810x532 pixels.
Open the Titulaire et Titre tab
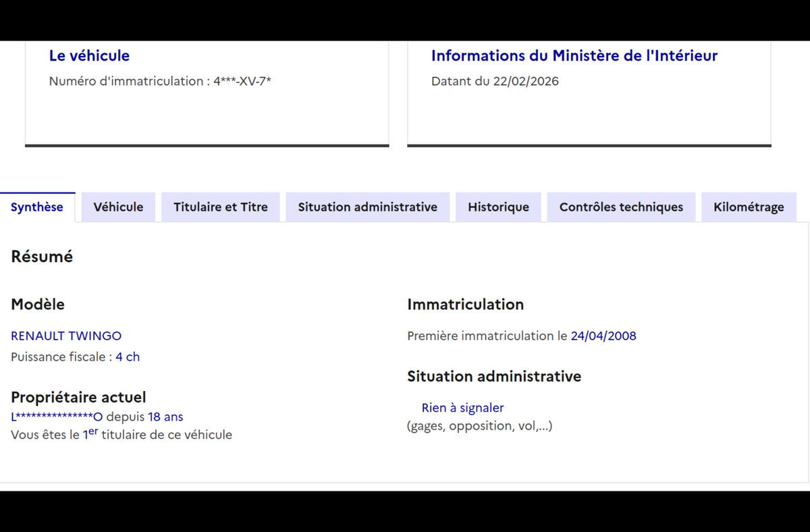pyautogui.click(x=221, y=207)
